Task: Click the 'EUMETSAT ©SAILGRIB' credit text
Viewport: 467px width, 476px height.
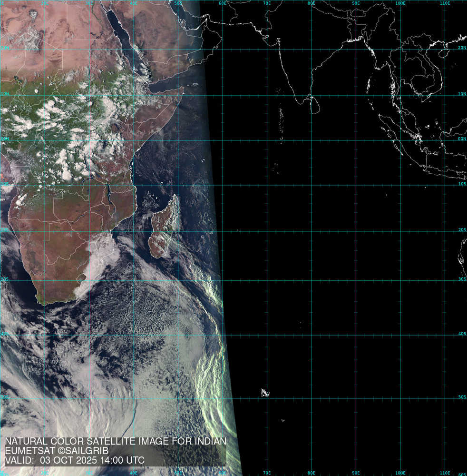Action: 57,451
